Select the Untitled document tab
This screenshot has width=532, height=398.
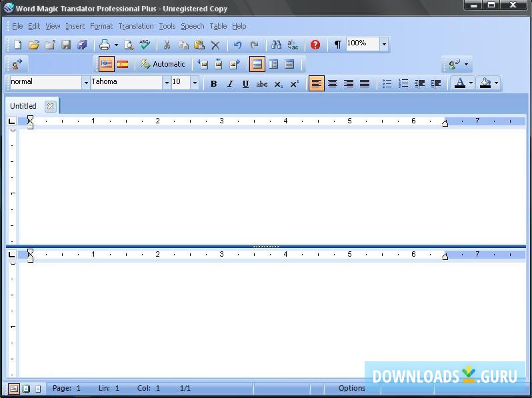[x=23, y=106]
